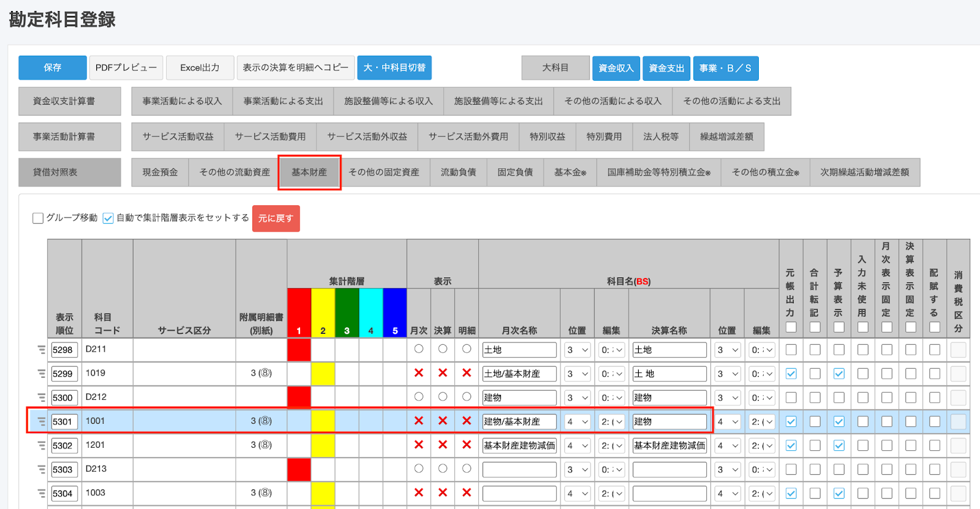
Task: Click drag handle icon for row 5303
Action: (41, 469)
